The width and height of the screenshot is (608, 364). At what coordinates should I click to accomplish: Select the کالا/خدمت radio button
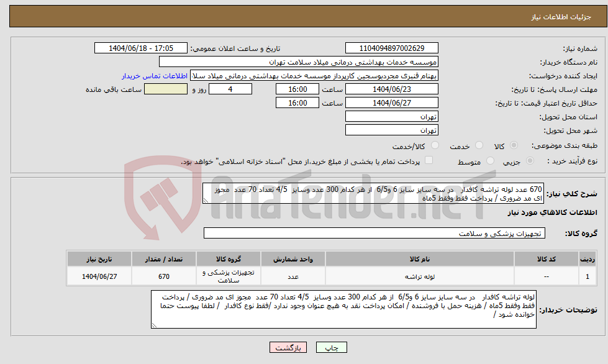(x=435, y=145)
